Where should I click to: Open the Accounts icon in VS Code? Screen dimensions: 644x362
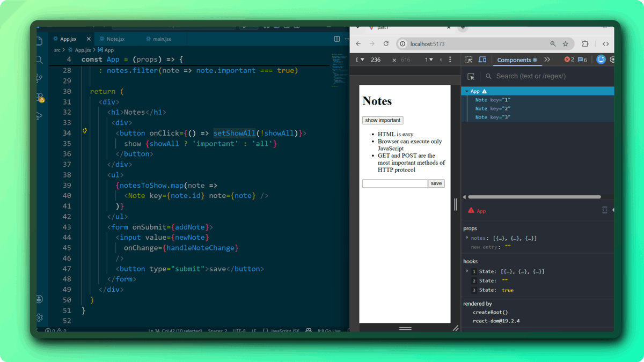(39, 299)
